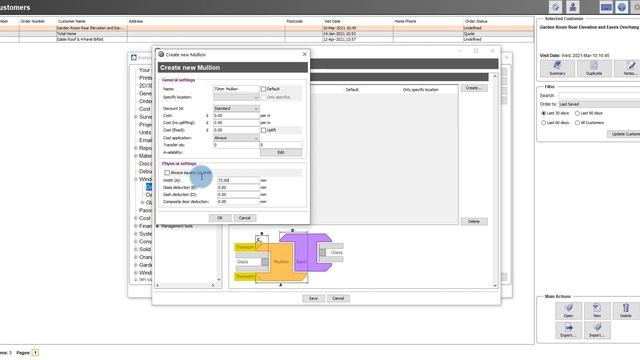Click the tree's horizontal scrollbar right arrow
Viewport: 640px width, 360px height.
point(213,285)
